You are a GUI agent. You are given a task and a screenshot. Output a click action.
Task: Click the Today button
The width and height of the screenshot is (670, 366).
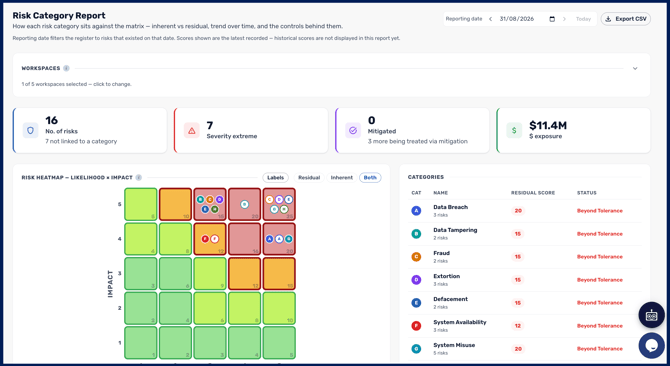583,19
